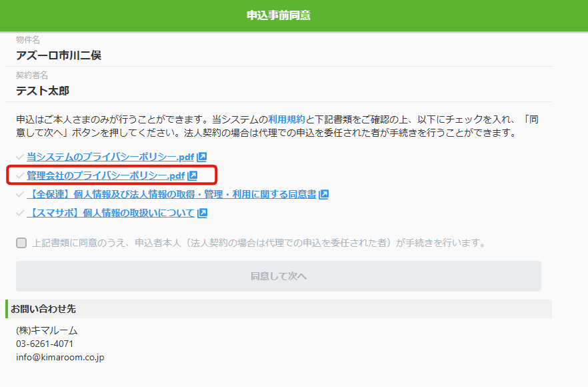Open the 利用規約 link in the paragraph
588x387 pixels.
pos(287,119)
